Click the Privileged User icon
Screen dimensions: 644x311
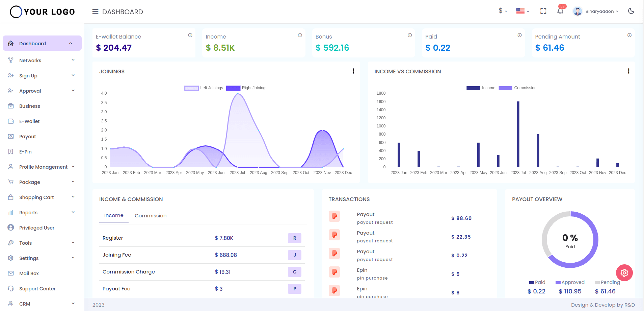11,228
